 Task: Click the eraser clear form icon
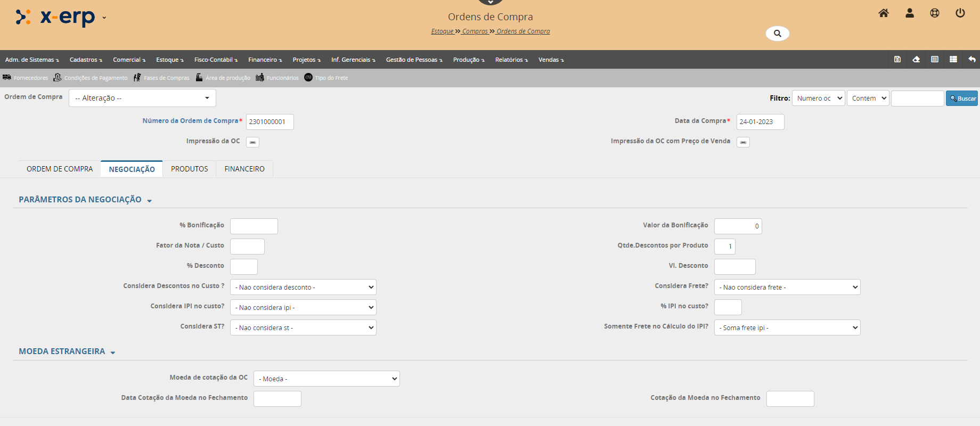(916, 60)
